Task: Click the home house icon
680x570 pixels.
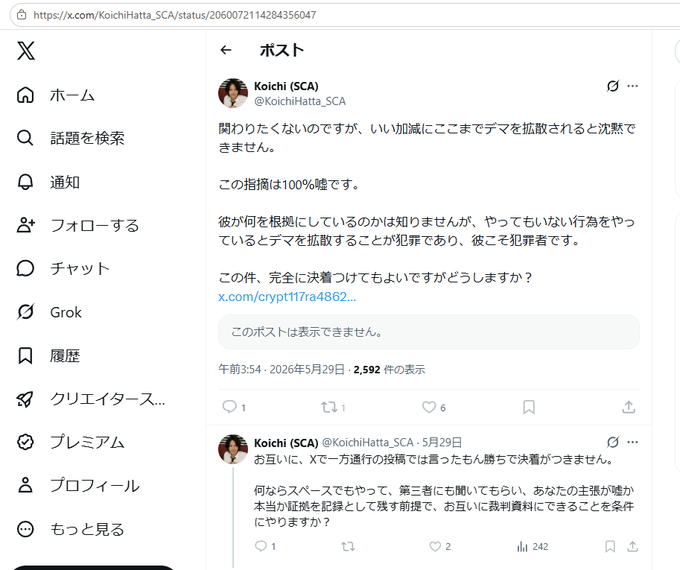Action: pos(25,95)
